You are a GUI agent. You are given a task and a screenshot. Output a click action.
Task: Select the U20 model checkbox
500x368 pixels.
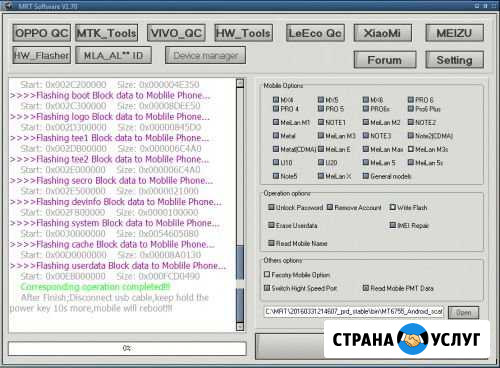[321, 162]
